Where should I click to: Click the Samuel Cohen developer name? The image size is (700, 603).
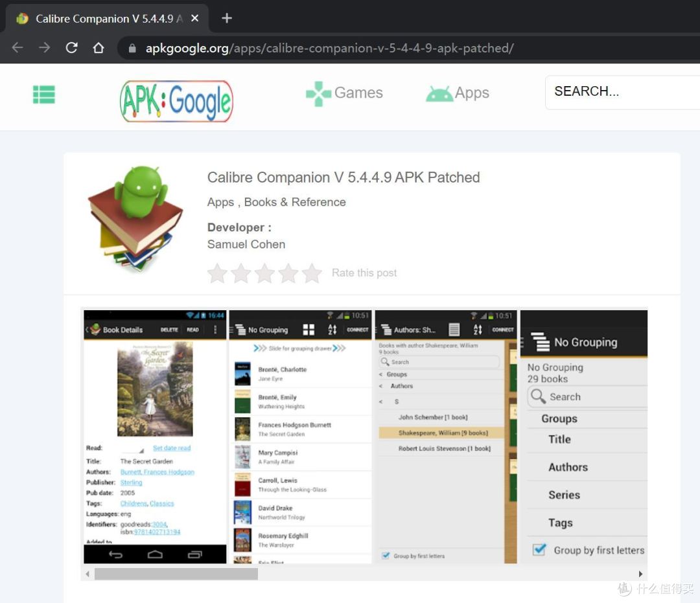tap(246, 244)
